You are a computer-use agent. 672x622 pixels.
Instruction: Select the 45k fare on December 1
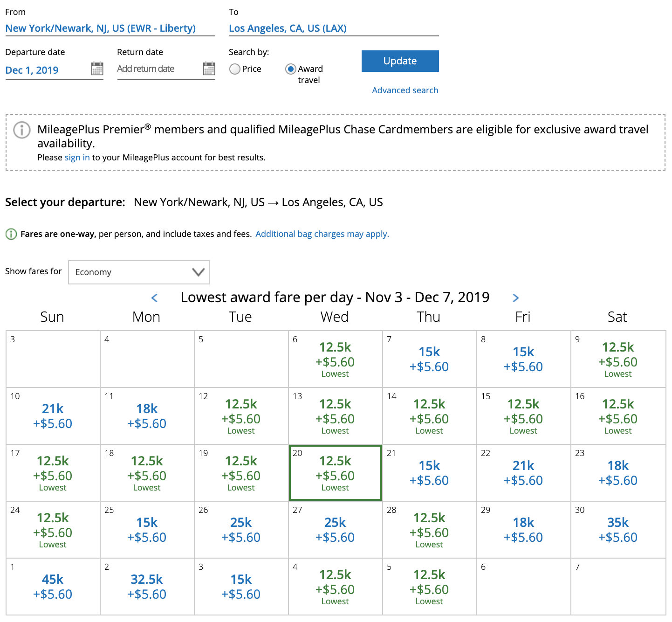point(53,586)
